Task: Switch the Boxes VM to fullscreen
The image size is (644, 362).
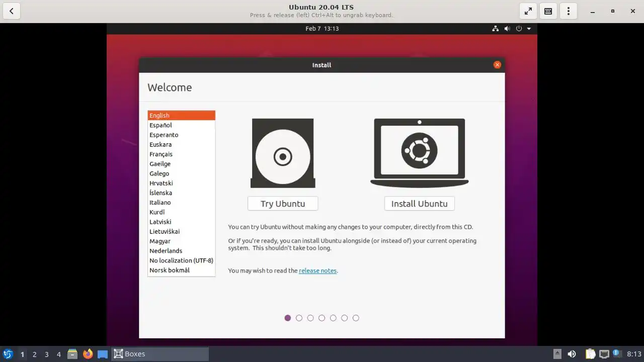Action: point(528,11)
